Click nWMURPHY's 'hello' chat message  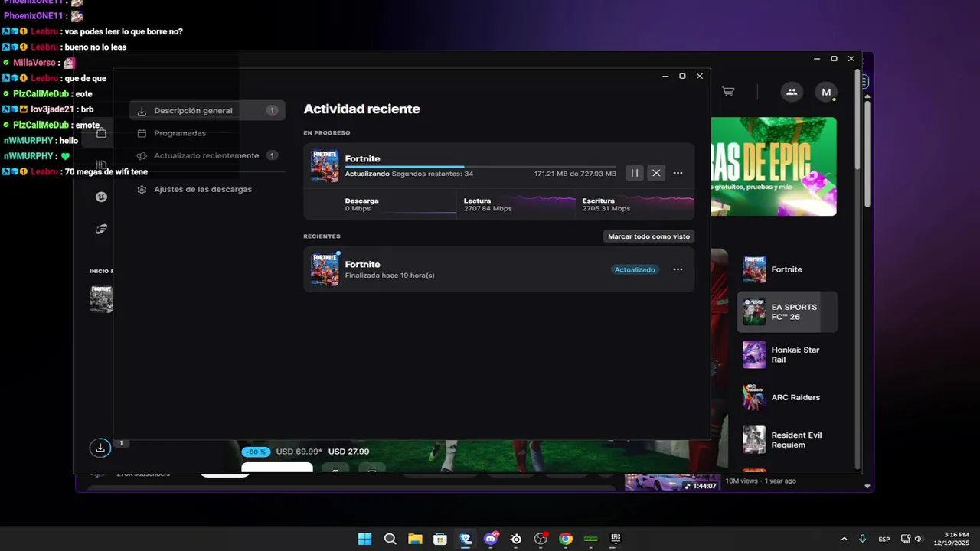coord(69,141)
